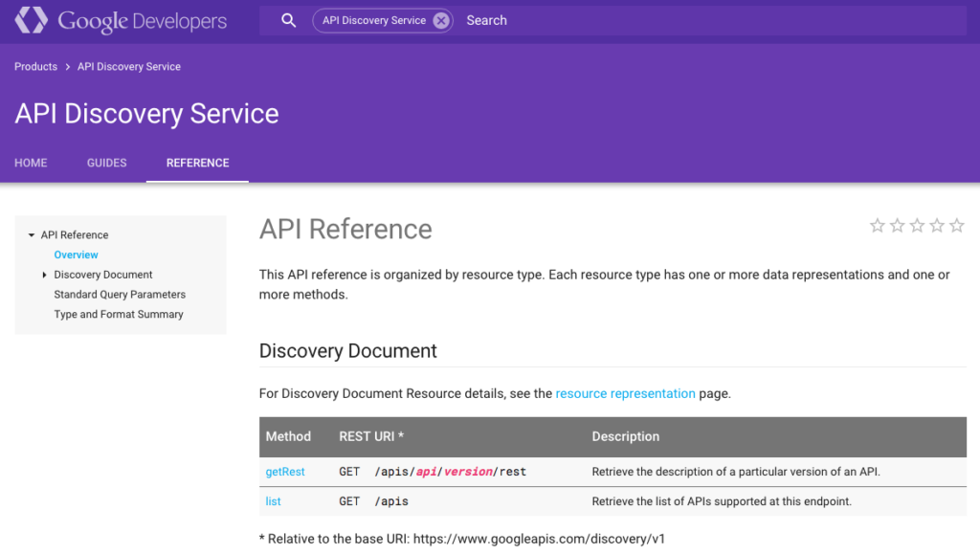The image size is (980, 554).
Task: Switch to the HOME tab
Action: pyautogui.click(x=30, y=163)
